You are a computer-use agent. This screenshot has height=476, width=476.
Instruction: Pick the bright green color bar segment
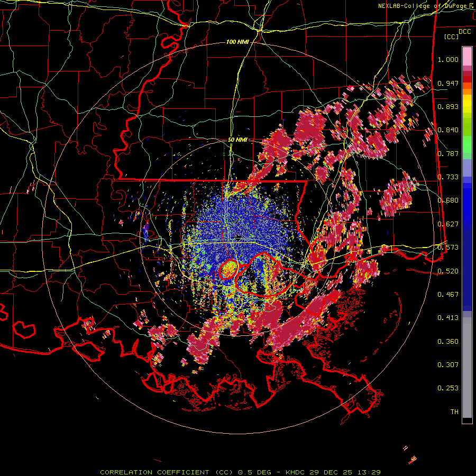coord(467,144)
